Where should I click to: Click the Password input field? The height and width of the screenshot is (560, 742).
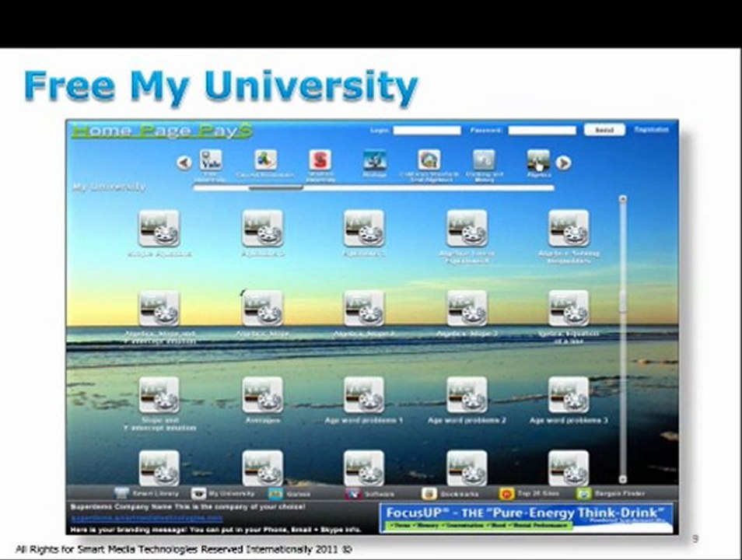click(x=541, y=131)
